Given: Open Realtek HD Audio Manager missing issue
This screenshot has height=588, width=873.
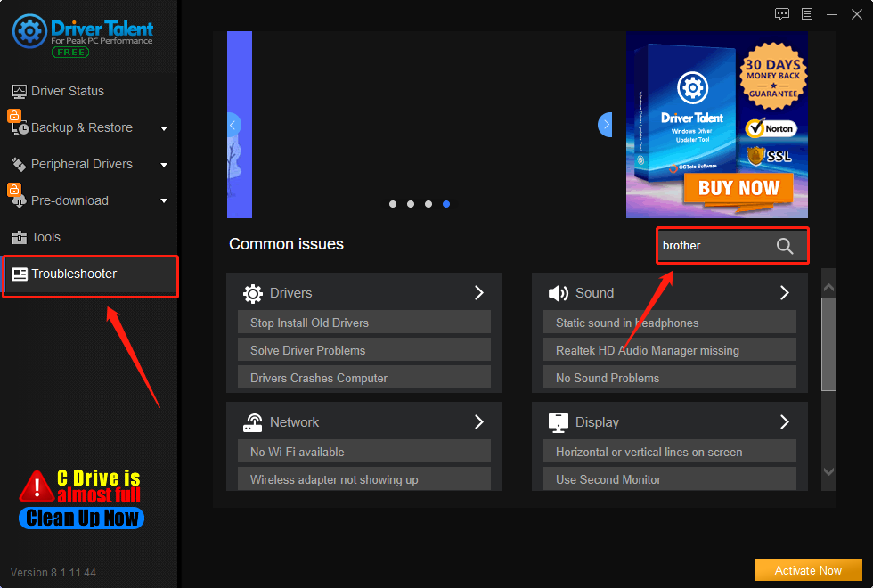Looking at the screenshot, I should click(670, 350).
